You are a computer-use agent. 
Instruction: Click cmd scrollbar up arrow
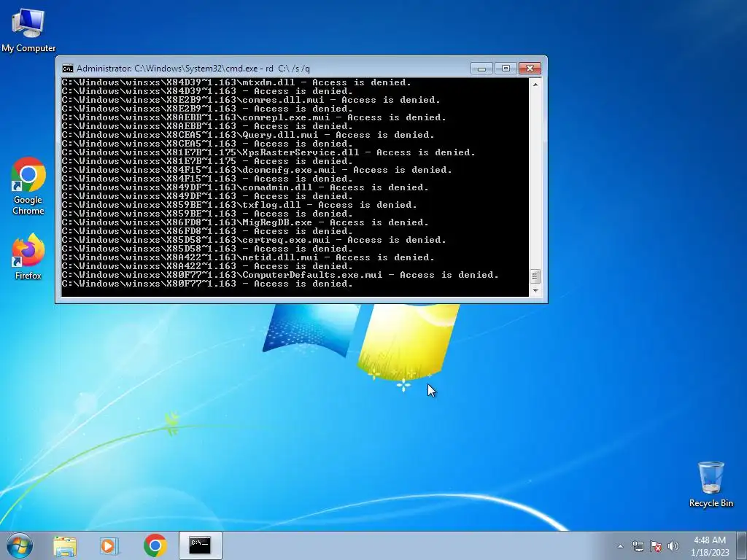(x=535, y=85)
